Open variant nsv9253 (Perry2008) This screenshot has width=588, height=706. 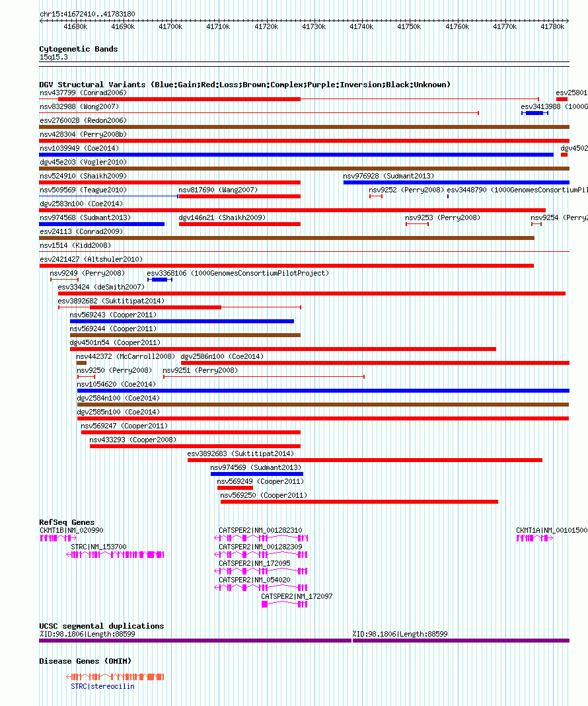[x=443, y=218]
